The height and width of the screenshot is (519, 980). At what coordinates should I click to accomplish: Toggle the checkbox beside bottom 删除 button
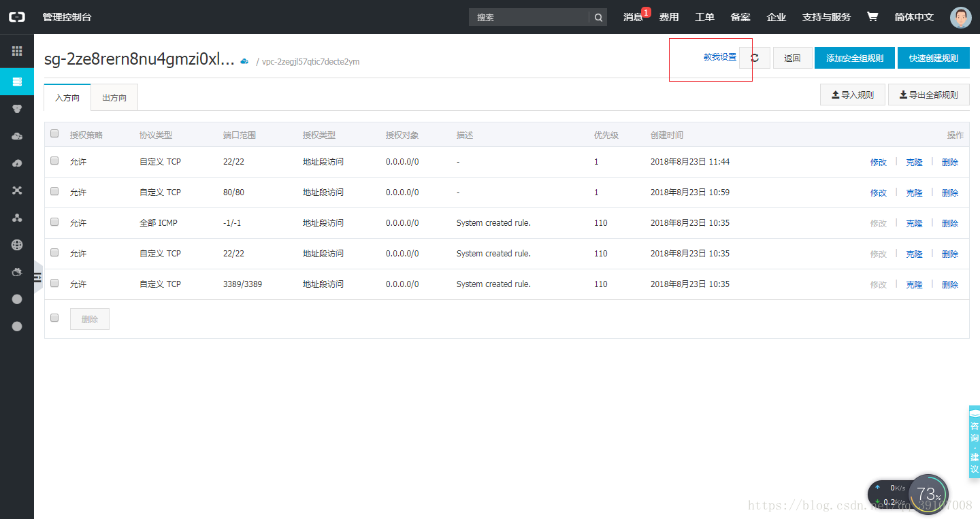coord(54,318)
